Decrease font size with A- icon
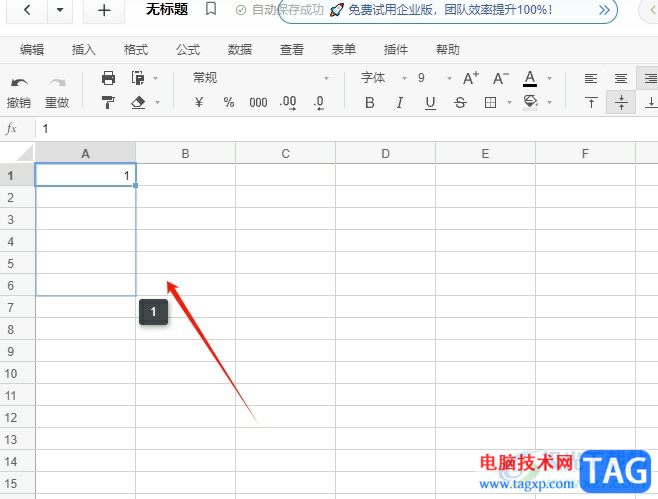 coord(501,78)
